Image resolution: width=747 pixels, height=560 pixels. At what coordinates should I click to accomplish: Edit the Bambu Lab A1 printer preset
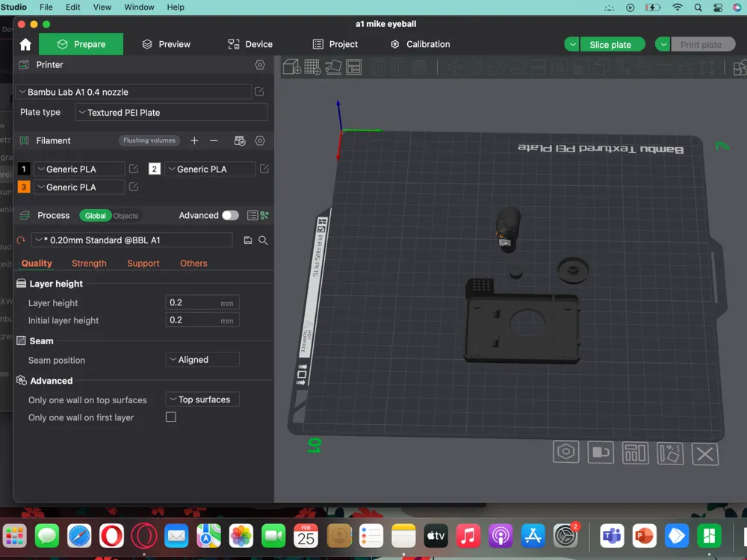(260, 91)
